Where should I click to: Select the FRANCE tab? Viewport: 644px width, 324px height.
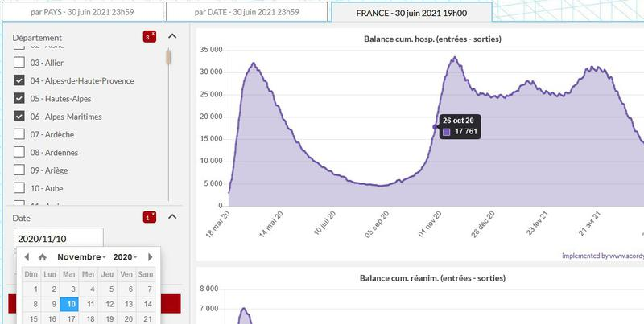click(411, 13)
